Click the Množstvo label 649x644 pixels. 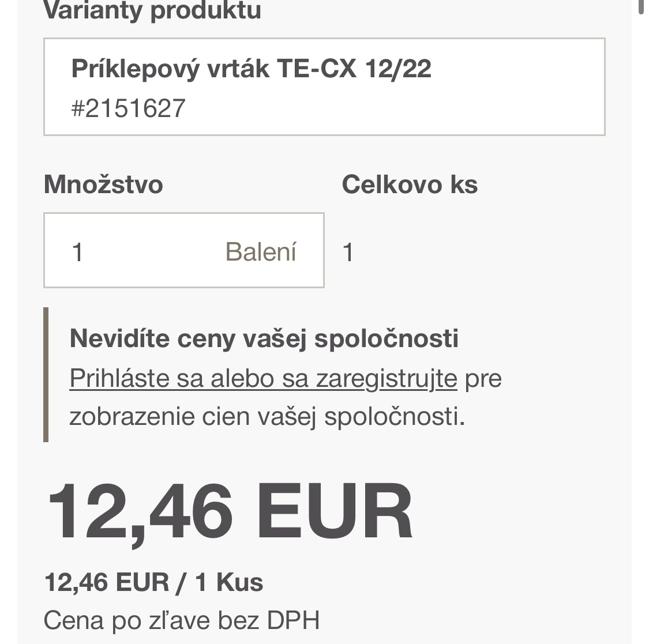pos(103,184)
